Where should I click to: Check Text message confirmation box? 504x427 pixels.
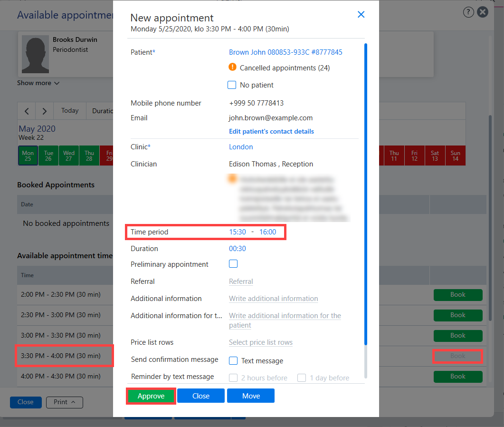coord(233,361)
